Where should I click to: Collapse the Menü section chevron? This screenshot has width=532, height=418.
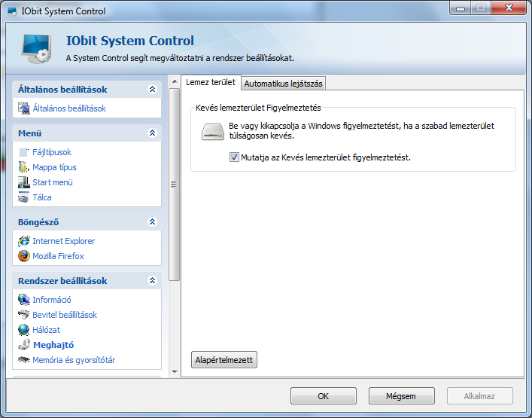(x=152, y=133)
